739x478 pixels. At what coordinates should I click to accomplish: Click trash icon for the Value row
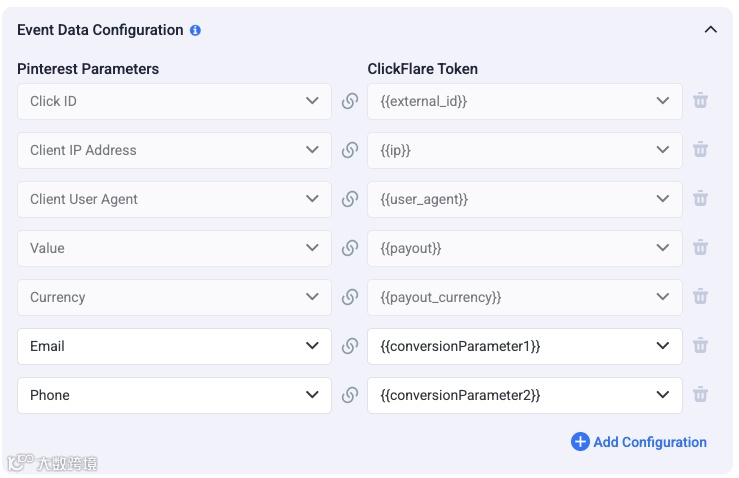[x=701, y=248]
